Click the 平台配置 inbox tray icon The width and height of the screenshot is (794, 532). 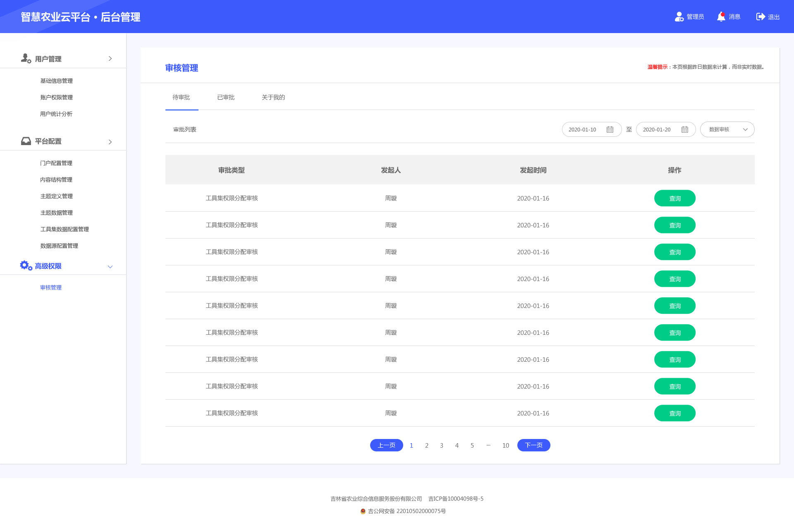click(26, 141)
